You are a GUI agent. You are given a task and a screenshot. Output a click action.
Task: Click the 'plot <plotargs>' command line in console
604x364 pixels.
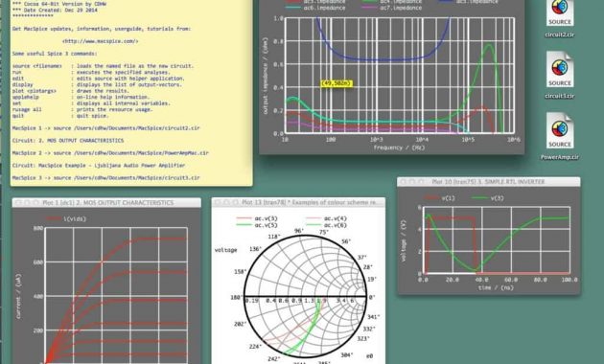[71, 91]
